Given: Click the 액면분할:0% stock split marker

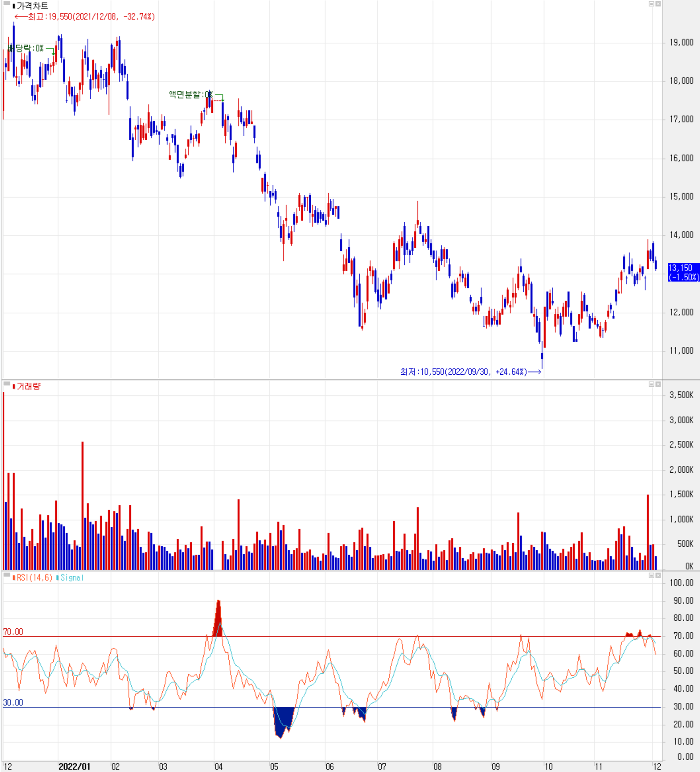Looking at the screenshot, I should [x=191, y=94].
